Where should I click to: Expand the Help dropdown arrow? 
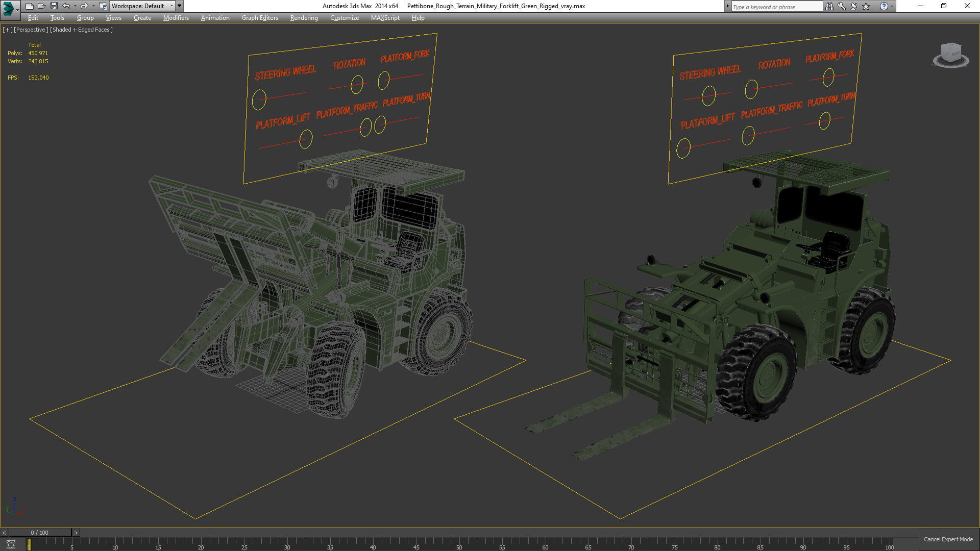892,6
